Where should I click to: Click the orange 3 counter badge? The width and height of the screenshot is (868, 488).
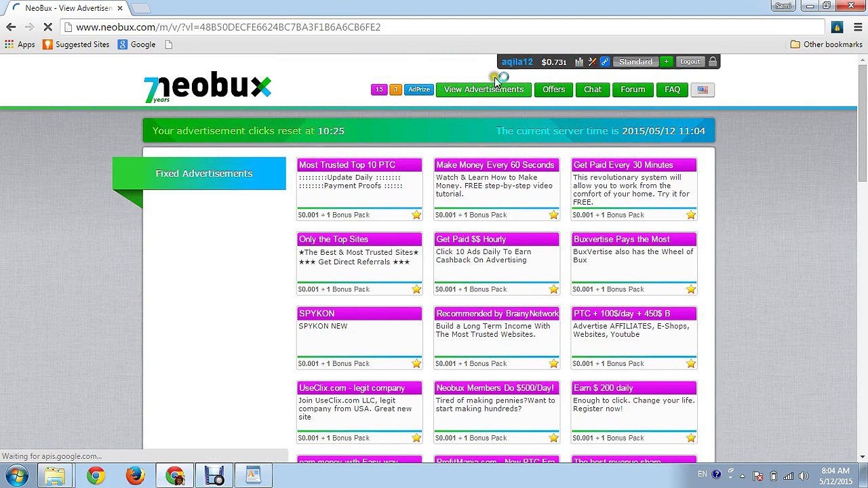[x=395, y=89]
